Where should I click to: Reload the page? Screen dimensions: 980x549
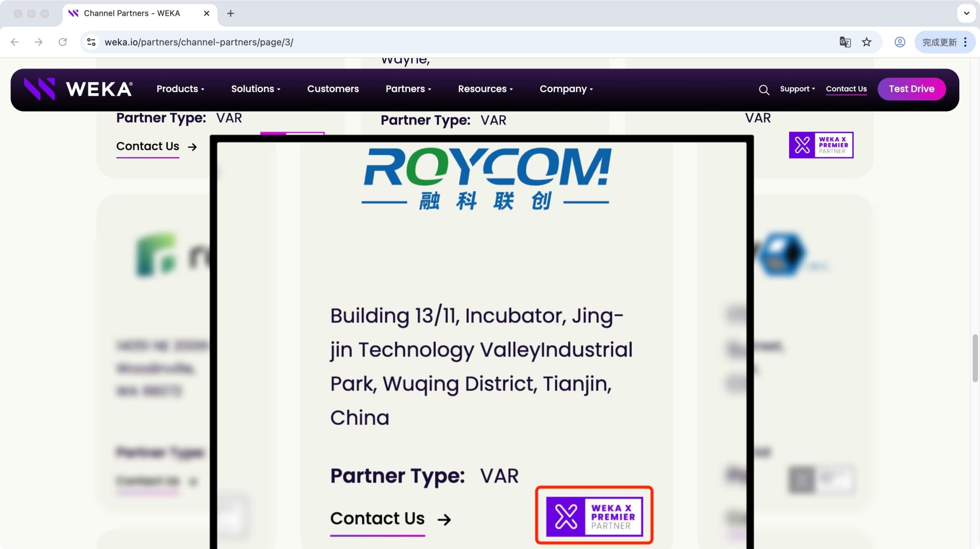(63, 42)
